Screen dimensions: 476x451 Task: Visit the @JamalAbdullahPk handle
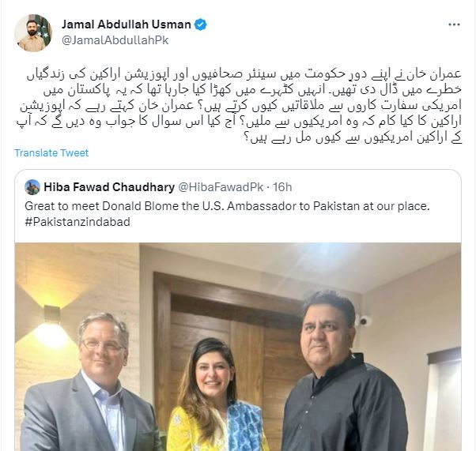[115, 40]
